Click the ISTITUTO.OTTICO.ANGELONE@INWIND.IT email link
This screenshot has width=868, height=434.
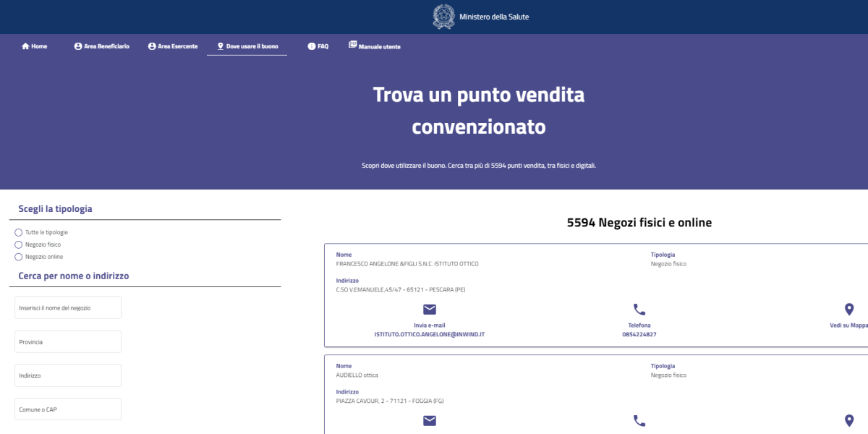pyautogui.click(x=429, y=334)
